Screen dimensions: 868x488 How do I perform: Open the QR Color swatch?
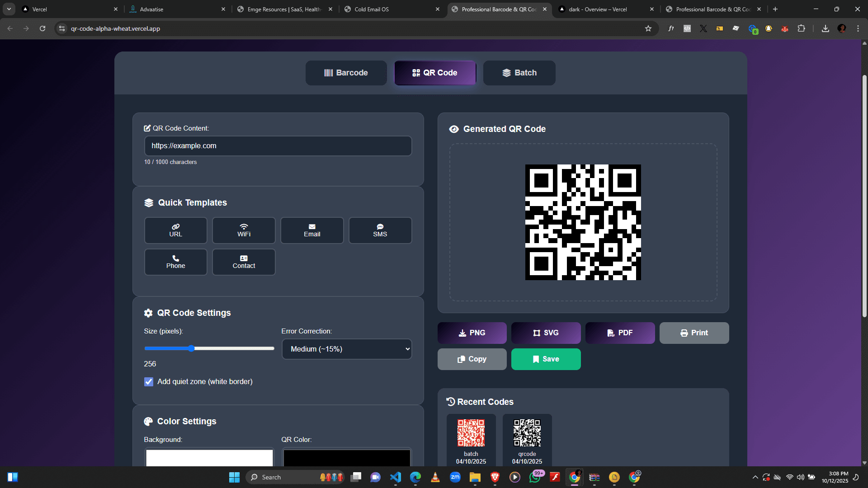point(347,457)
